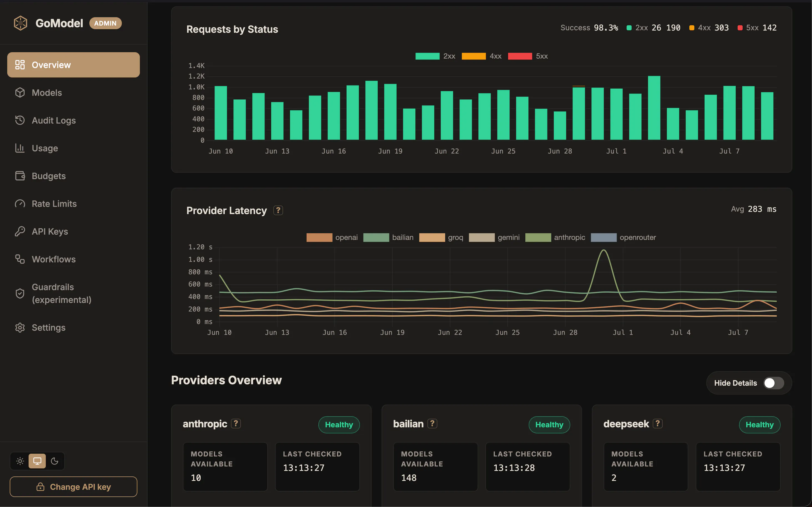Image resolution: width=812 pixels, height=507 pixels.
Task: Click help icon next to deepseek
Action: tap(657, 423)
